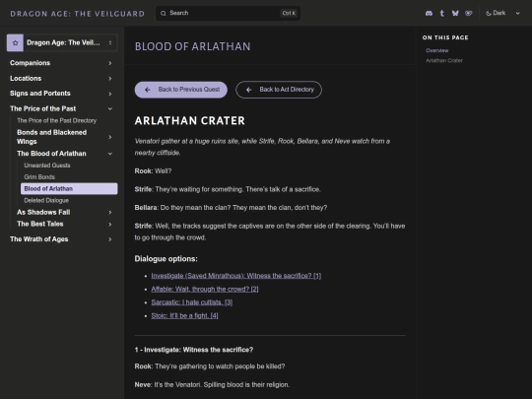Click the Blood of Arlathan page title
This screenshot has width=532, height=399.
pos(193,46)
